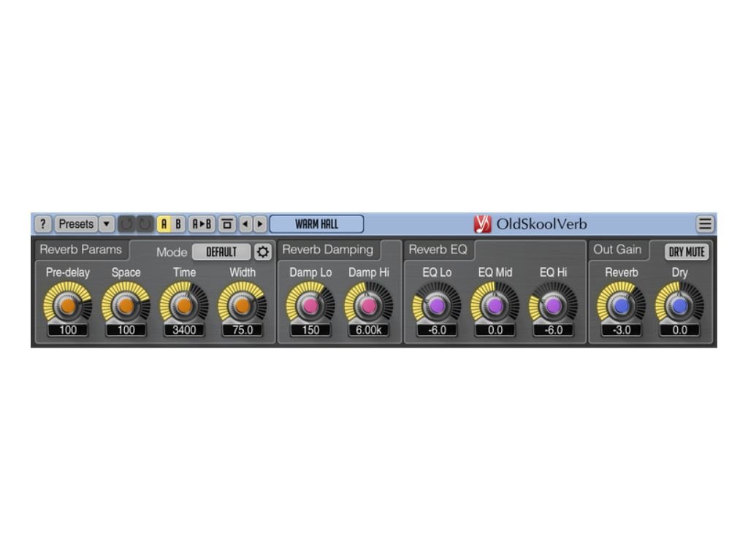Click the WARM HALL preset name field
Image resolution: width=748 pixels, height=560 pixels.
click(316, 223)
